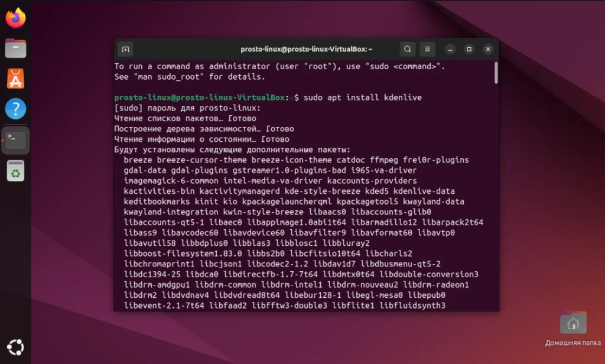
Task: Click the package name 'kpackagelauncherqml'
Action: click(287, 202)
